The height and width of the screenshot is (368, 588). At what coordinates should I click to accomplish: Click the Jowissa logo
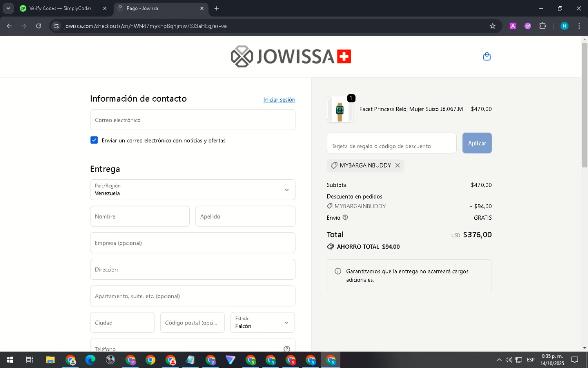(x=291, y=56)
